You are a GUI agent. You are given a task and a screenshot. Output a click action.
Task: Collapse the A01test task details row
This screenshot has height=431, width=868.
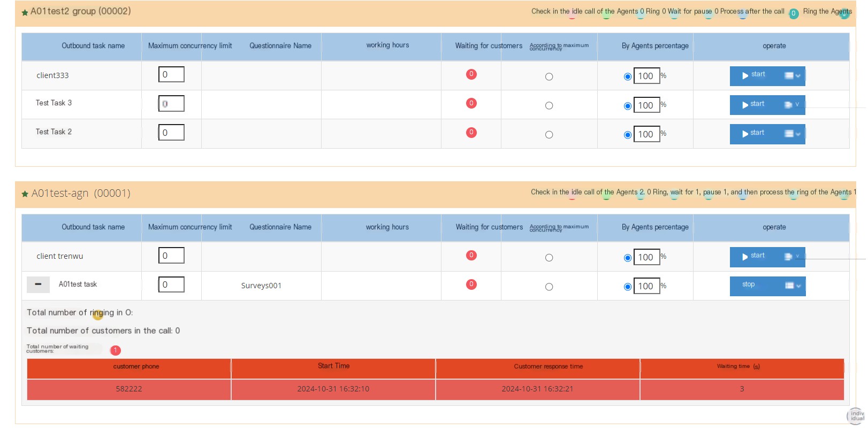coord(38,284)
